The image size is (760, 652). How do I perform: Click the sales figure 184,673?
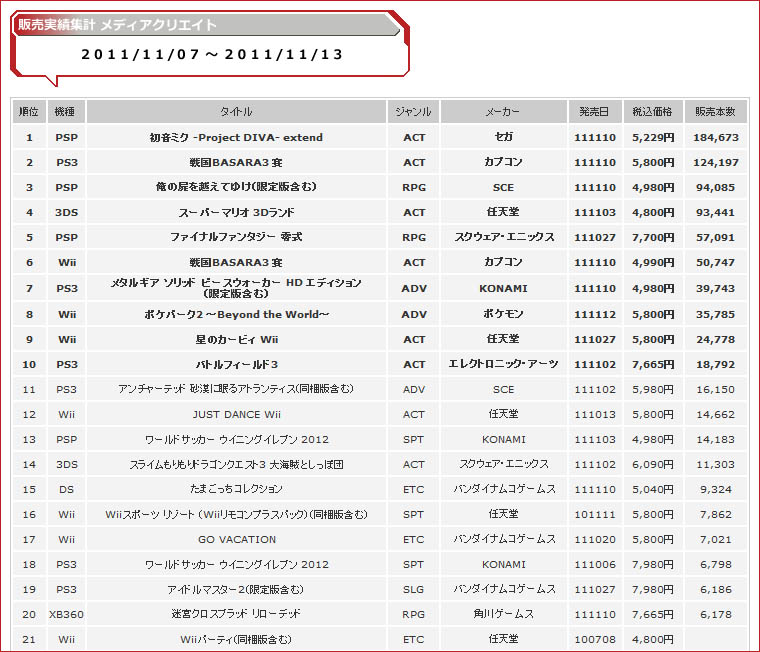point(716,138)
